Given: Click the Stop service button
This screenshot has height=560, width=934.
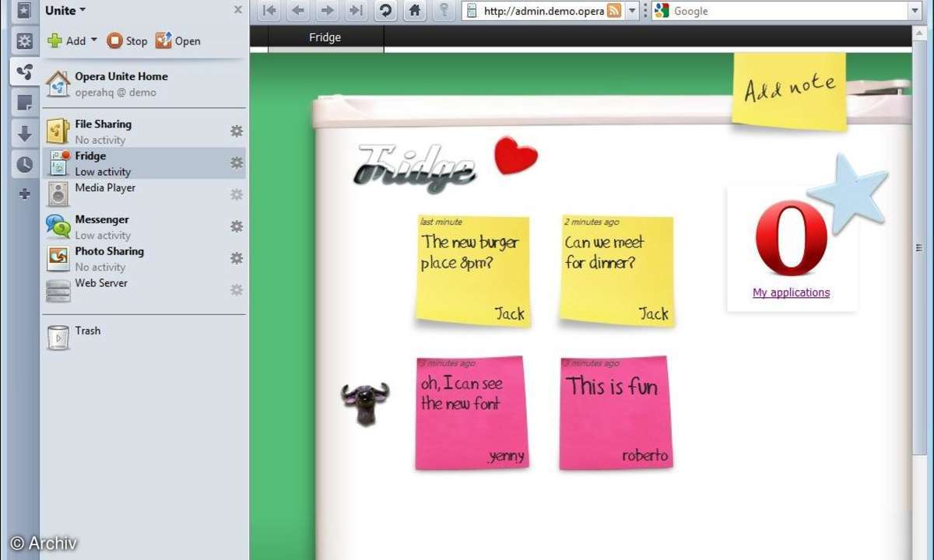Looking at the screenshot, I should [x=128, y=41].
